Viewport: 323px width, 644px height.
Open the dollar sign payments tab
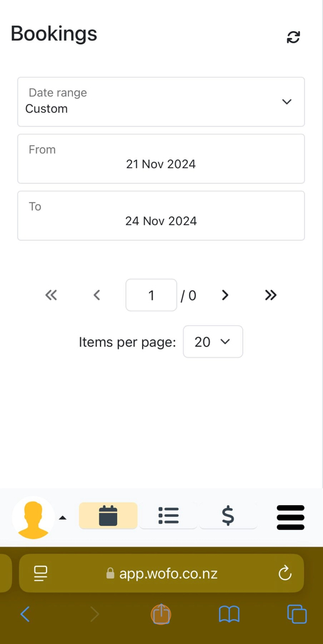(x=228, y=516)
